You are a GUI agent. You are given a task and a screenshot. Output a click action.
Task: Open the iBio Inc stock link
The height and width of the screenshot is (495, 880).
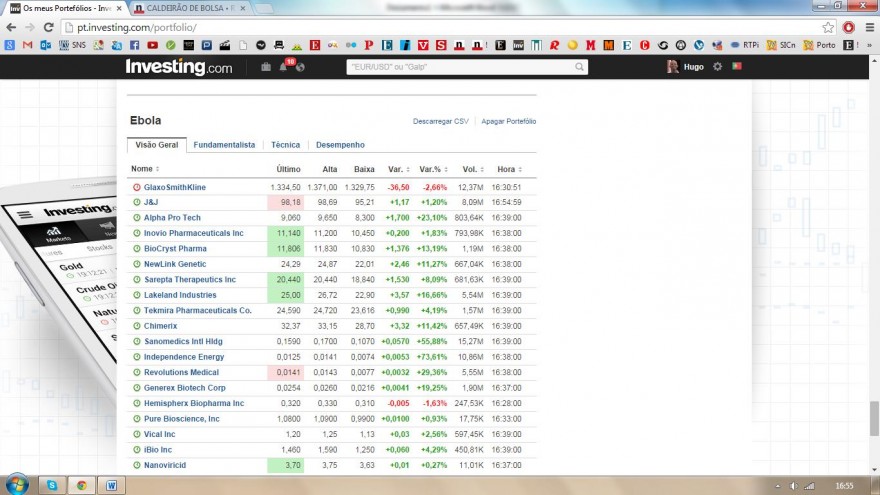[x=158, y=450]
